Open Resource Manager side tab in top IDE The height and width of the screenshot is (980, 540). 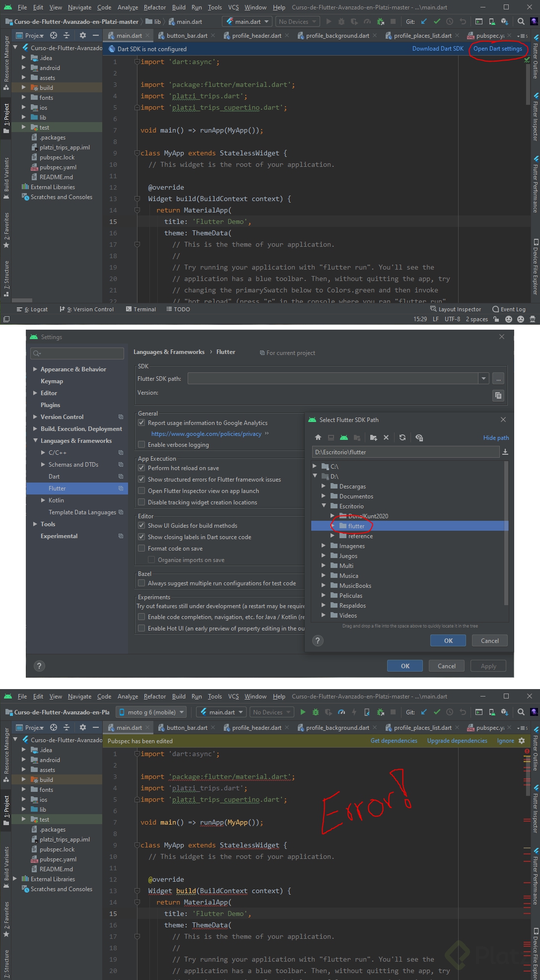6,63
